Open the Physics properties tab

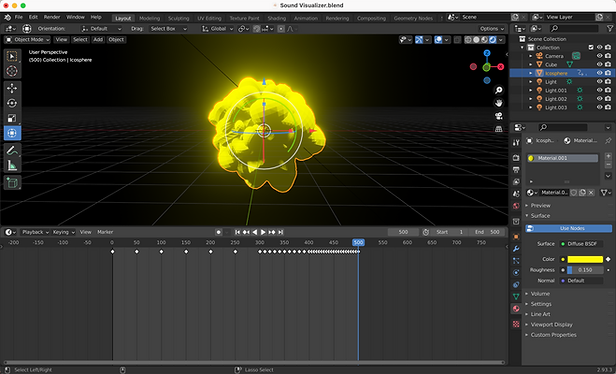[x=516, y=273]
